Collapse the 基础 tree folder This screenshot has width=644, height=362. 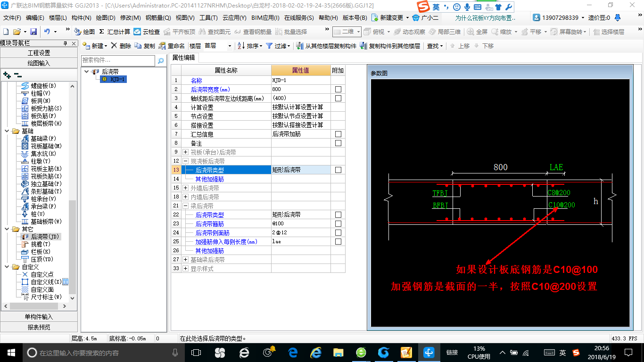(x=6, y=131)
